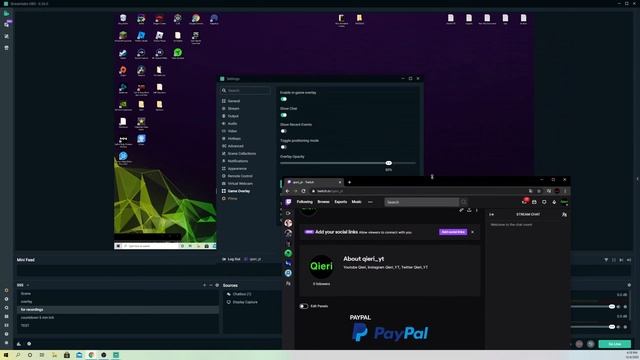This screenshot has height=360, width=640.
Task: Click Log Out in Streamlabs footer
Action: coord(231,259)
